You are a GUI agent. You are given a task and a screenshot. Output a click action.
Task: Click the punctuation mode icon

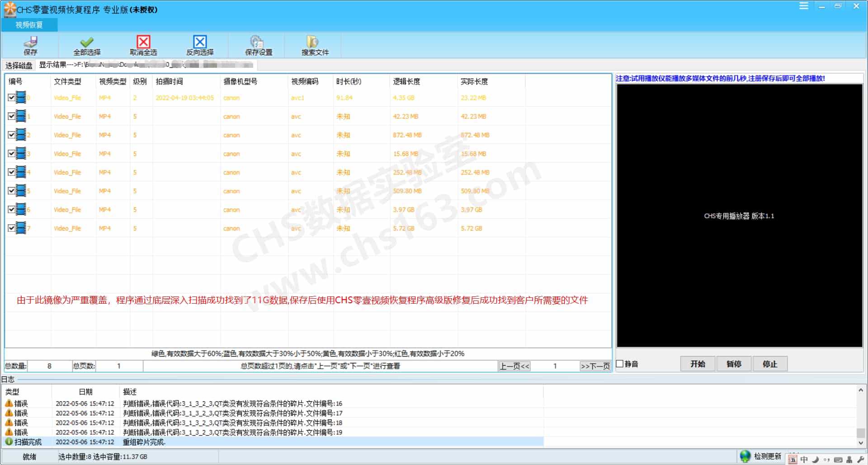coord(826,460)
